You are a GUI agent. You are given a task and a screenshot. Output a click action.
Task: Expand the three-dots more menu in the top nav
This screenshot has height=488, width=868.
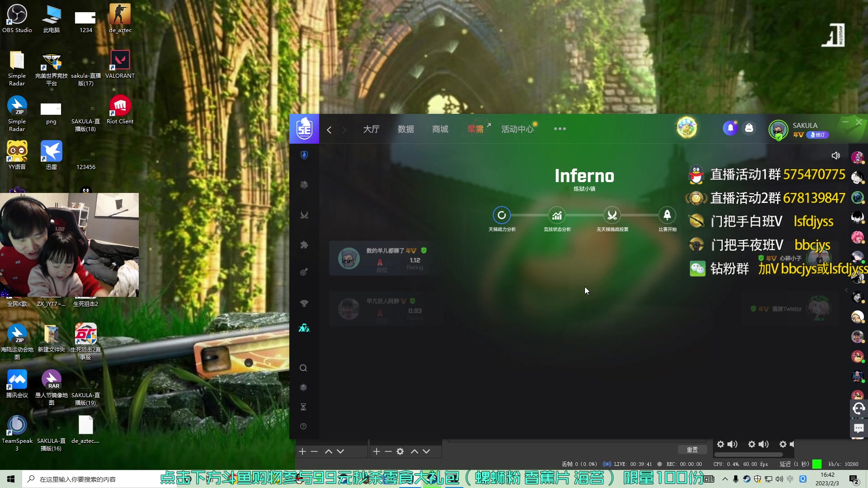(560, 129)
